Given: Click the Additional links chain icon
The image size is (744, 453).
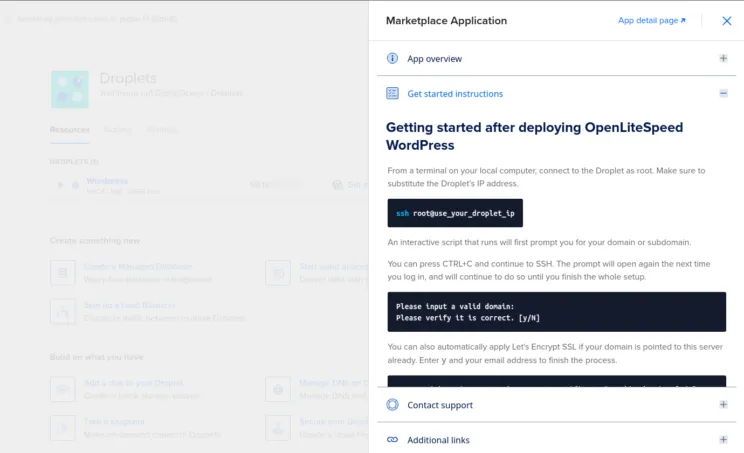Looking at the screenshot, I should click(x=393, y=440).
